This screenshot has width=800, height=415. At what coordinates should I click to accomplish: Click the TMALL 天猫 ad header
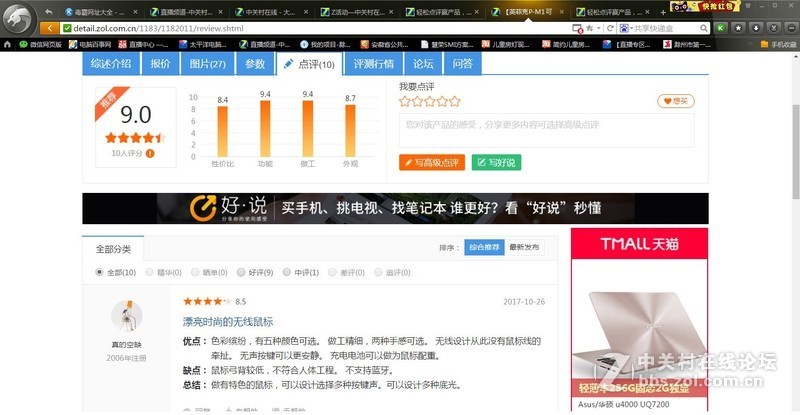pyautogui.click(x=639, y=244)
